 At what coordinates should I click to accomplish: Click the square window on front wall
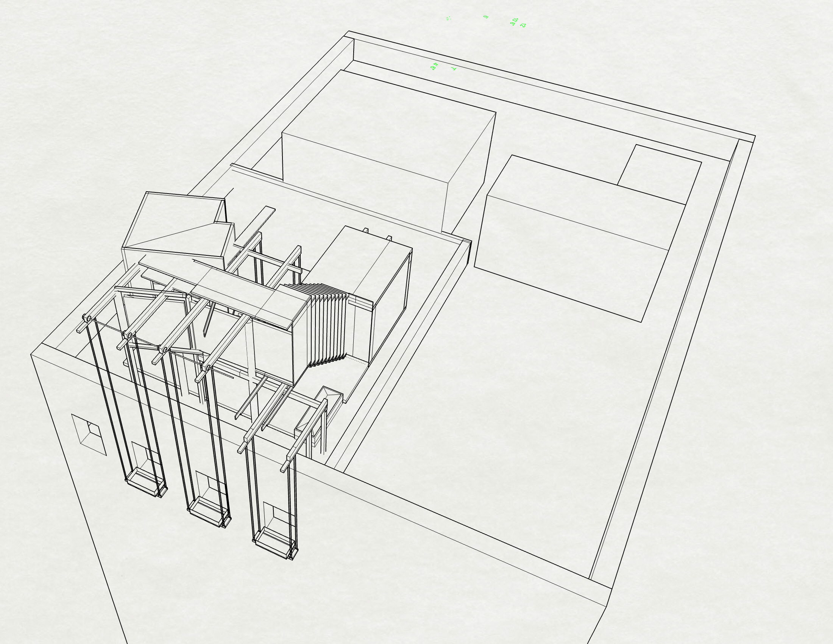(x=89, y=435)
